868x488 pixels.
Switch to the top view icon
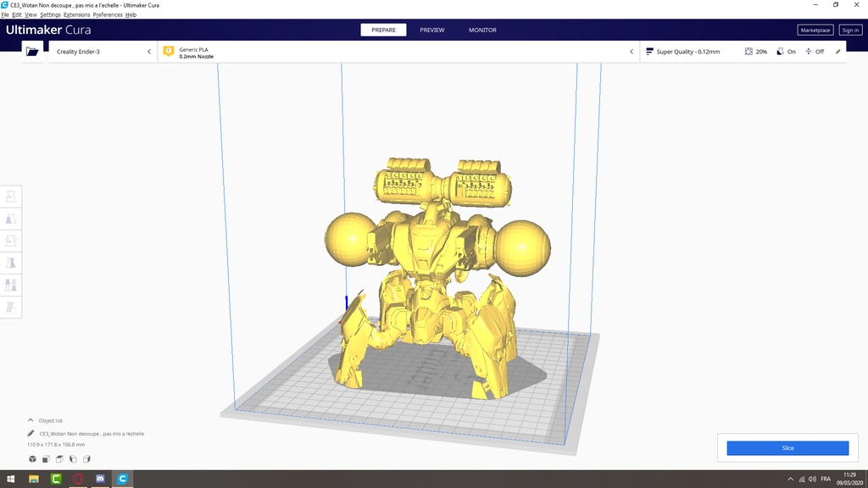point(59,458)
